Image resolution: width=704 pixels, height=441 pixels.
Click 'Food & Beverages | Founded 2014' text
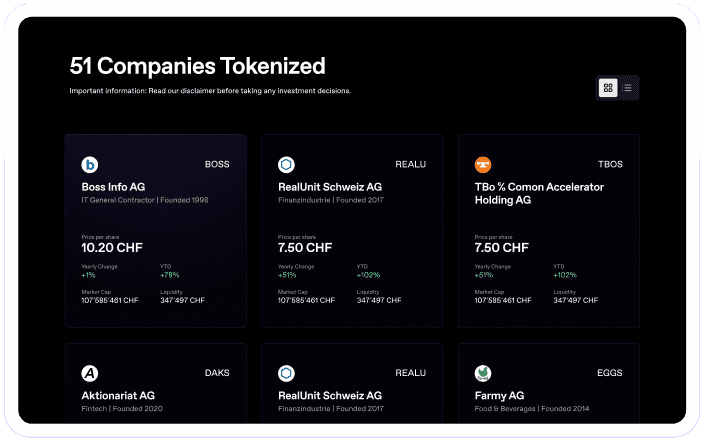[532, 409]
